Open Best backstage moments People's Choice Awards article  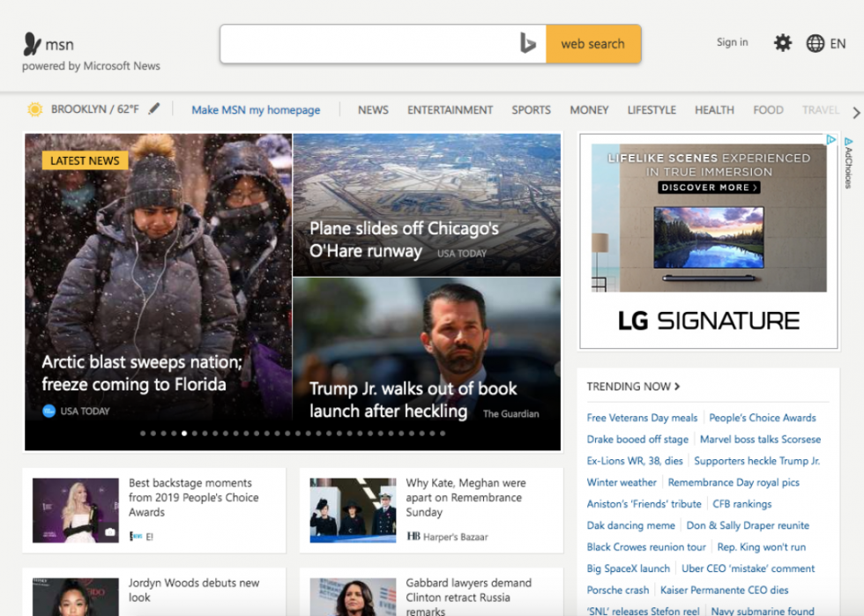(x=193, y=497)
